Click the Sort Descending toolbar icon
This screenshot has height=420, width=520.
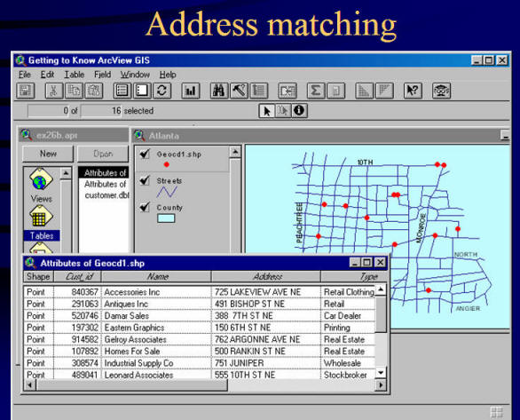pos(384,91)
